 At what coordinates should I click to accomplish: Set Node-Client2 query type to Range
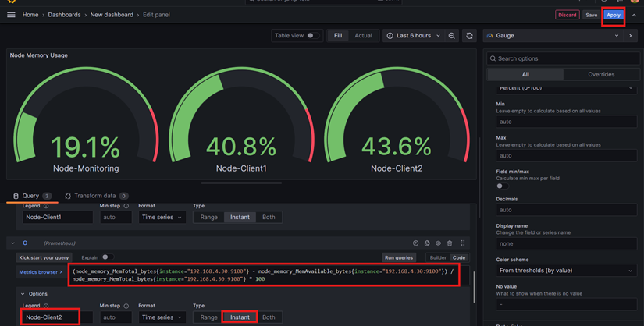(209, 317)
